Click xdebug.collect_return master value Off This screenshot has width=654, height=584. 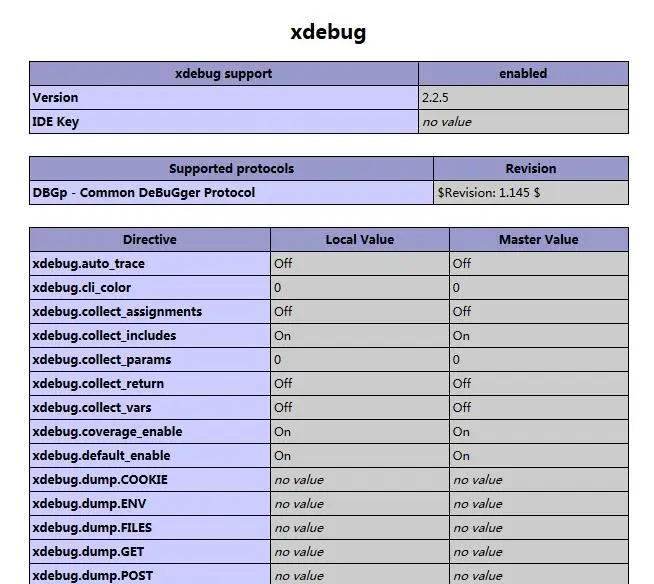click(539, 384)
